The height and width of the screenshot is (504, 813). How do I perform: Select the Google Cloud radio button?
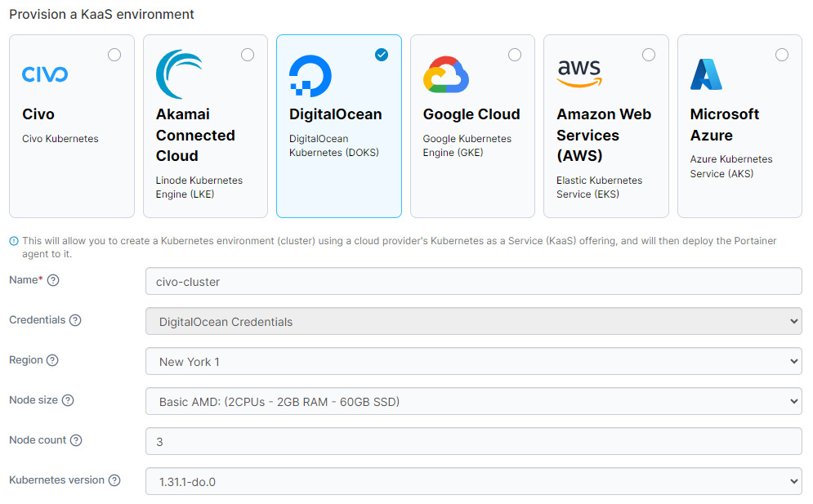(x=515, y=55)
